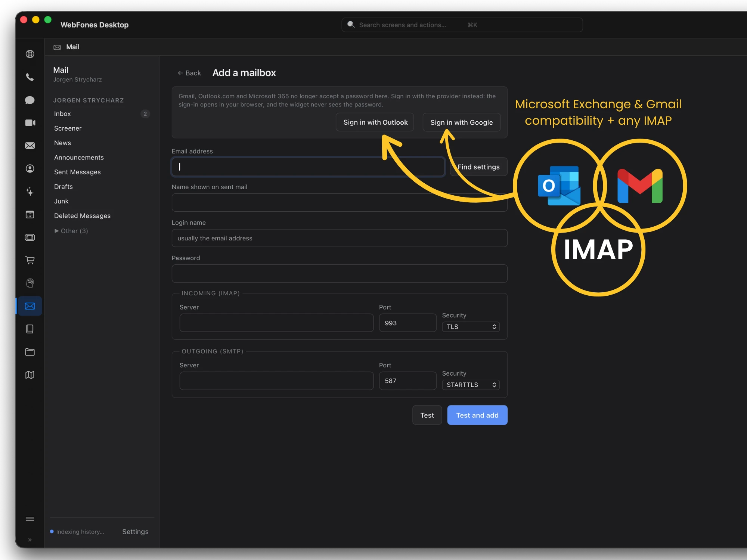Open the map sidebar icon

click(x=30, y=375)
